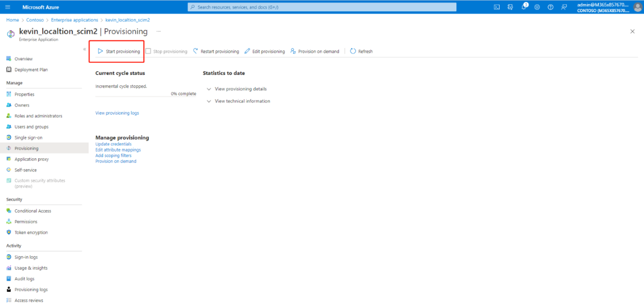This screenshot has height=304, width=644.
Task: Click the Edit attribute mappings link
Action: (x=118, y=150)
